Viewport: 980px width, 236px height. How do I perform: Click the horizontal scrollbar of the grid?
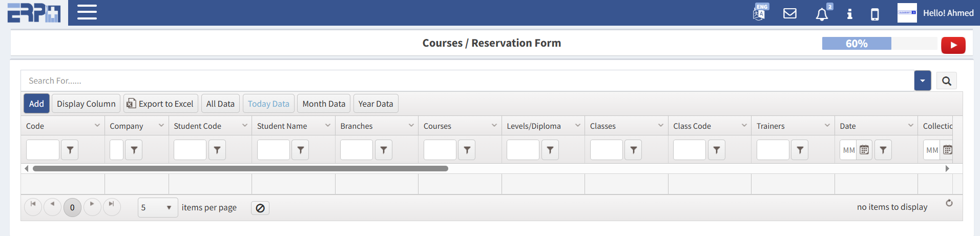240,168
